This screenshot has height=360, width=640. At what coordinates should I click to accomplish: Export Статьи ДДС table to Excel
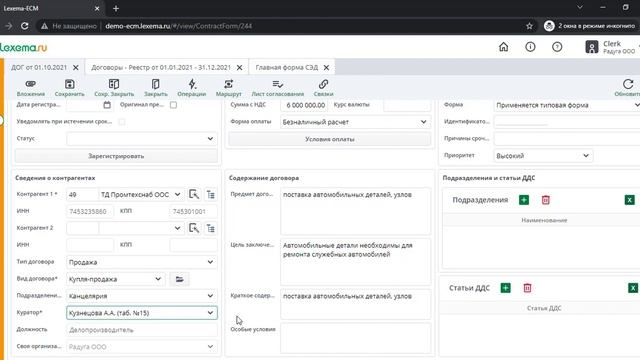[x=633, y=288]
